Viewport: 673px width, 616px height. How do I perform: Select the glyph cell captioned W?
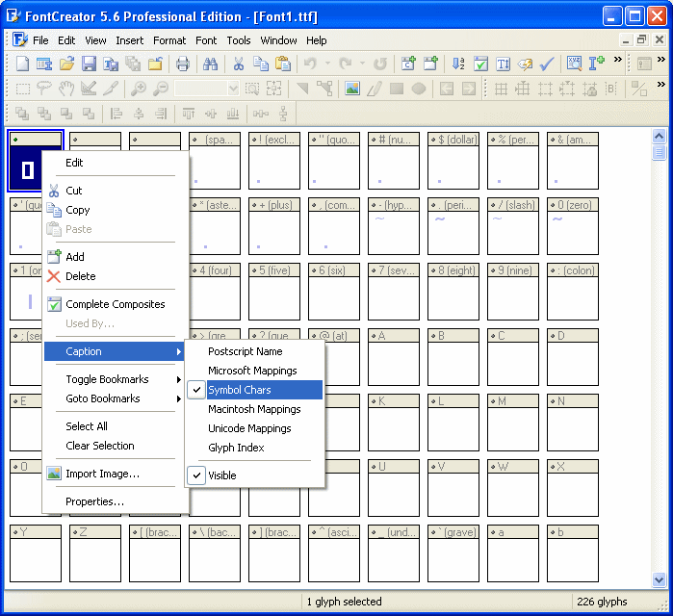513,488
